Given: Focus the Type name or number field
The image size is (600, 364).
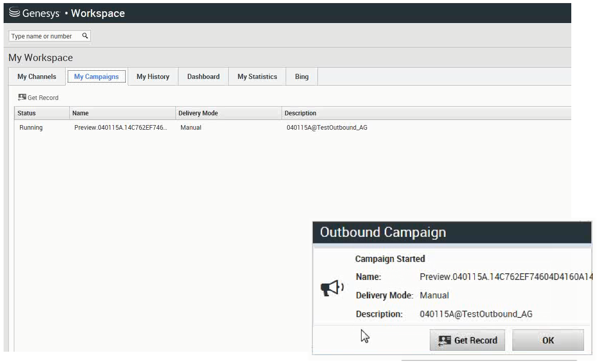Looking at the screenshot, I should (49, 36).
